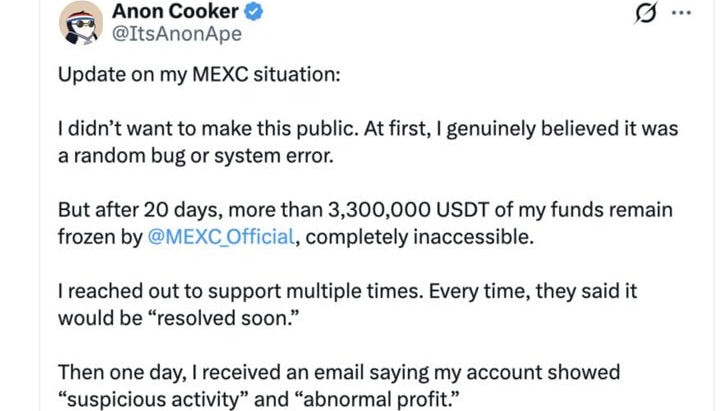The height and width of the screenshot is (411, 728).
Task: Click the "At first, I genuinely believed" sentence
Action: (520, 129)
